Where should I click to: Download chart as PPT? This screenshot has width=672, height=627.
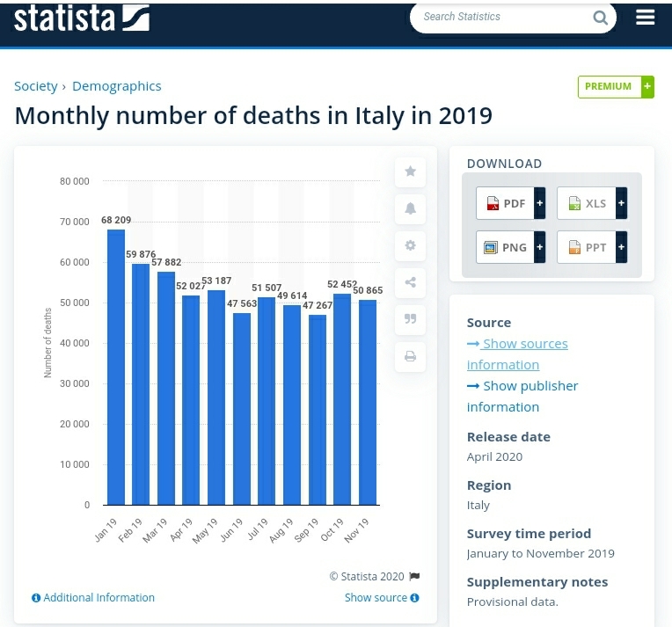coord(591,247)
